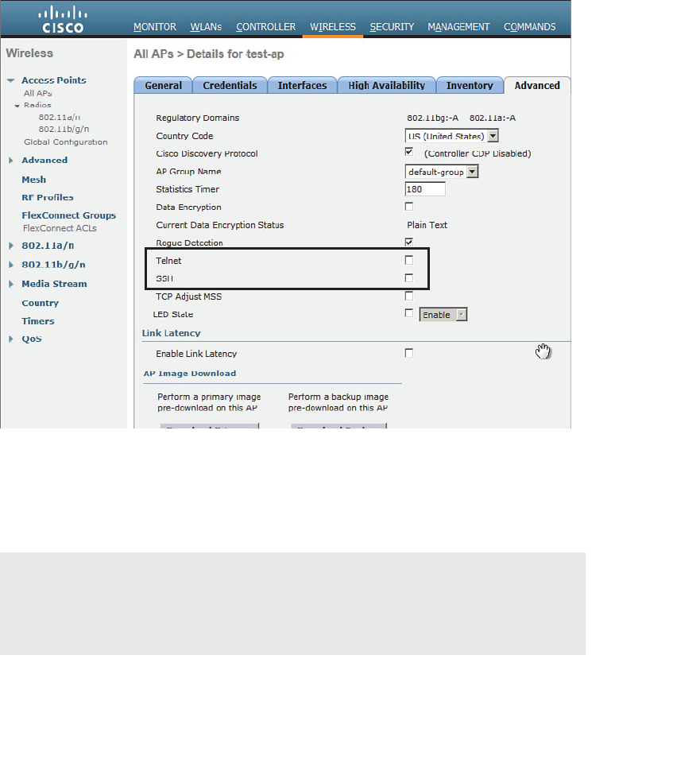
Task: Click the Cisco logo
Action: pyautogui.click(x=63, y=19)
